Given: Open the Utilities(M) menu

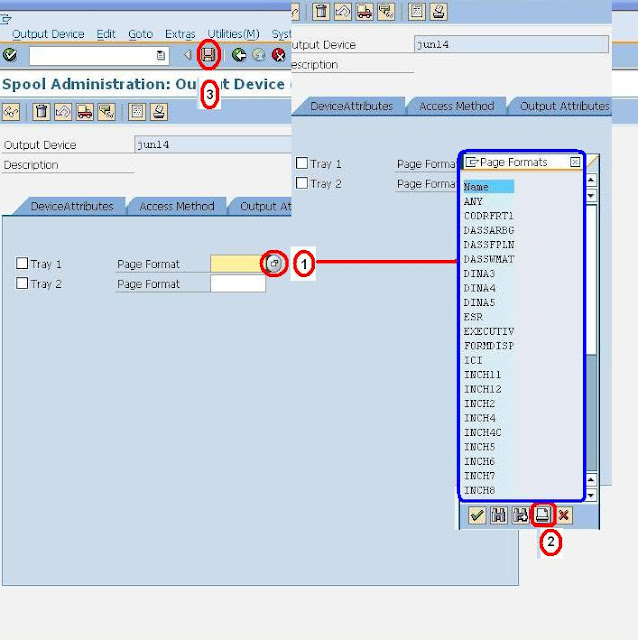Looking at the screenshot, I should point(233,34).
